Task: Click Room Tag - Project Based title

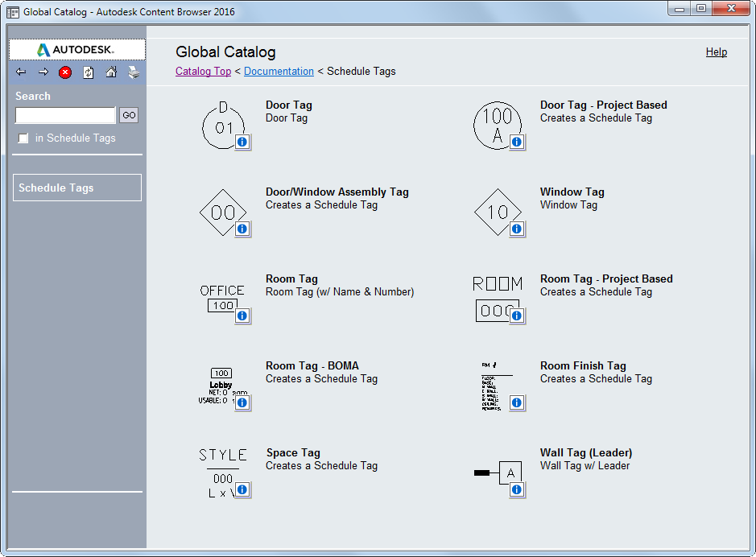Action: coord(606,279)
